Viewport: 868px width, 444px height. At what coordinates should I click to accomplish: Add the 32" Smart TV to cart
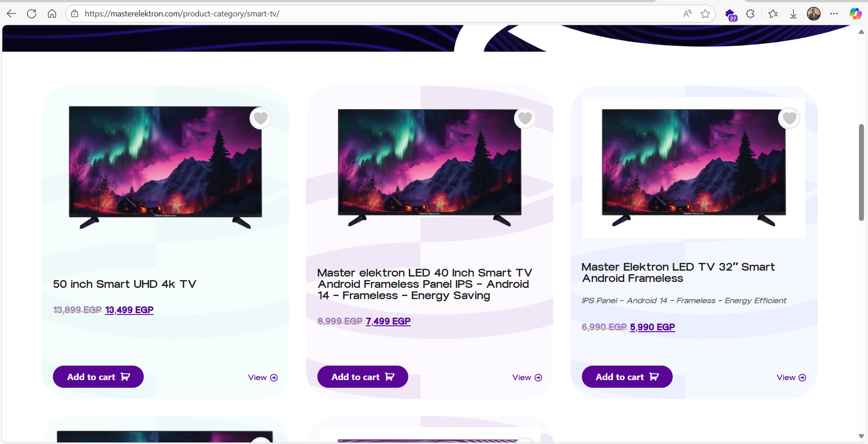click(627, 377)
